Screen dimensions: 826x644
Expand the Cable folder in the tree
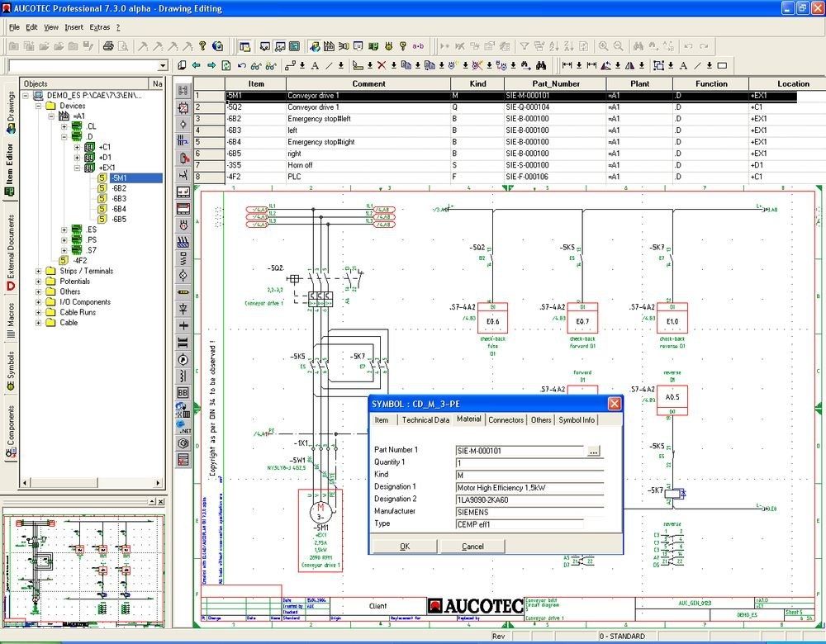click(38, 322)
